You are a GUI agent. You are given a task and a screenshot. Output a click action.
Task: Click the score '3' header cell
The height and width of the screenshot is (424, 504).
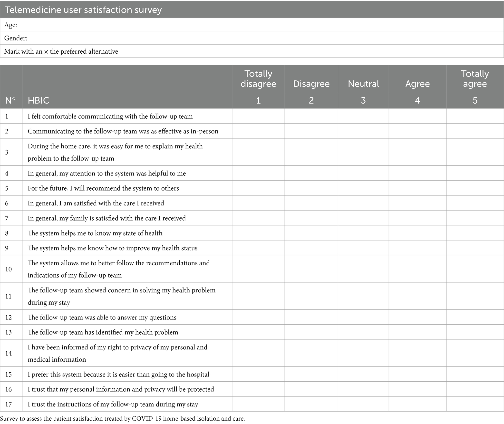(363, 100)
